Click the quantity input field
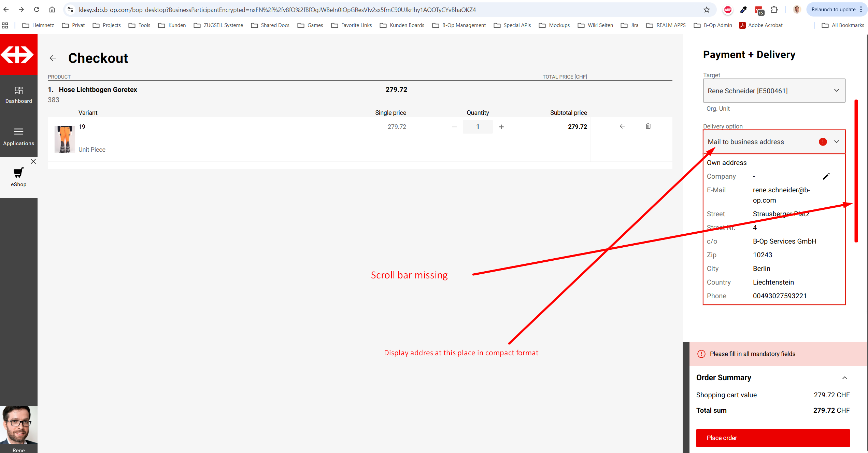Viewport: 868px width, 453px height. click(478, 127)
